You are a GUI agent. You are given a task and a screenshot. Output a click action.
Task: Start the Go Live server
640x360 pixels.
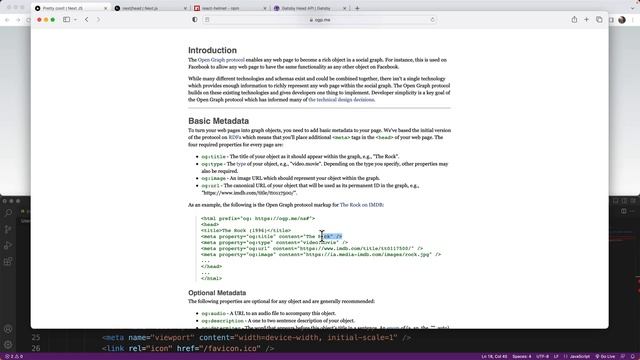click(605, 356)
